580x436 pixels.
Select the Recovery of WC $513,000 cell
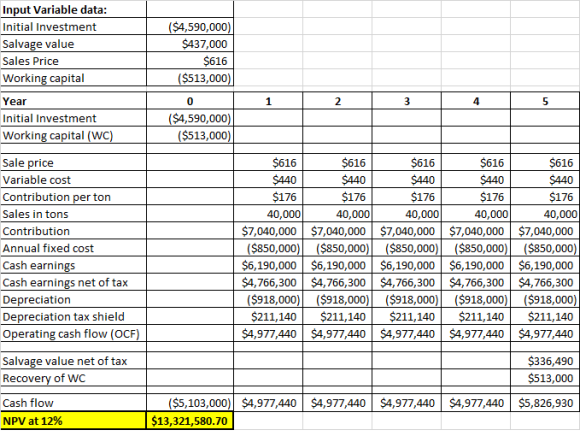click(545, 378)
